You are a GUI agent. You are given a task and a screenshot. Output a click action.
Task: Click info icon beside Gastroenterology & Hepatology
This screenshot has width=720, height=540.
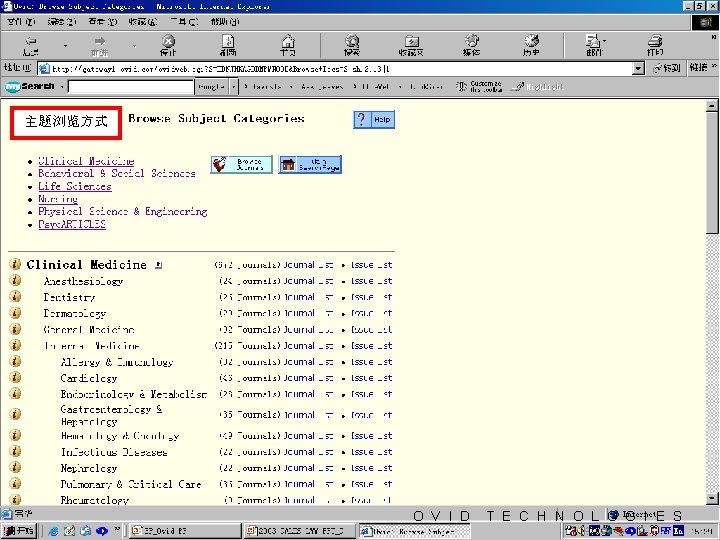[15, 414]
